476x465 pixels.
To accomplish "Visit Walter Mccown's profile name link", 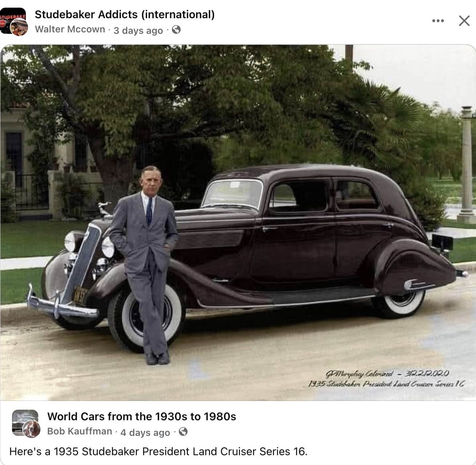I will coord(70,29).
